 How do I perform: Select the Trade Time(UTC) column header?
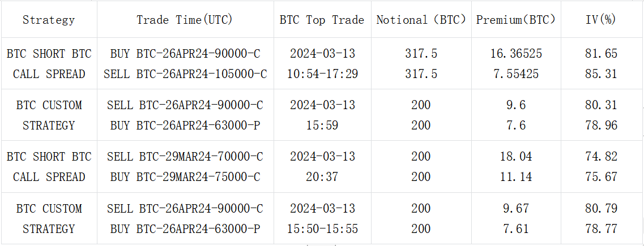click(185, 20)
